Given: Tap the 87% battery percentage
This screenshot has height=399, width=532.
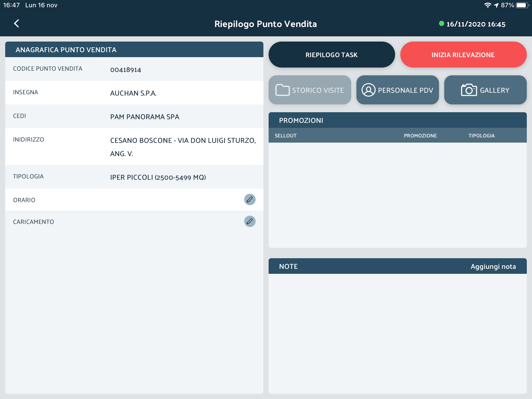Looking at the screenshot, I should 507,5.
